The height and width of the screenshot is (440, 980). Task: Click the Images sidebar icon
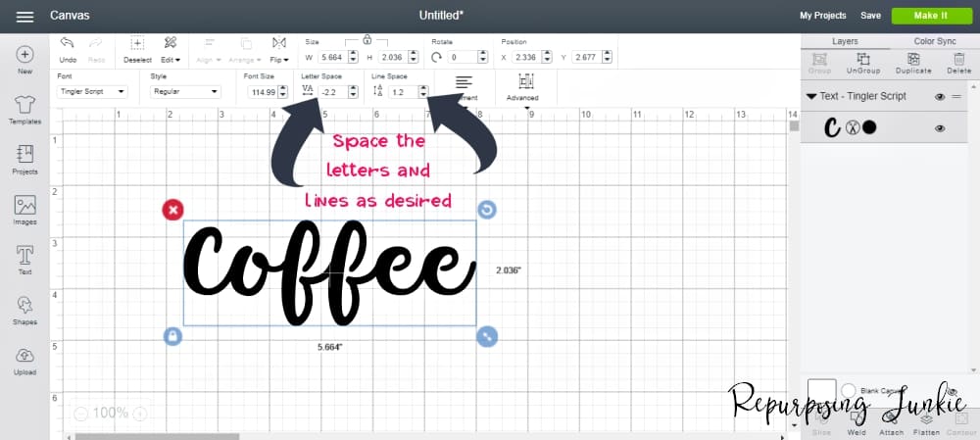tap(24, 206)
